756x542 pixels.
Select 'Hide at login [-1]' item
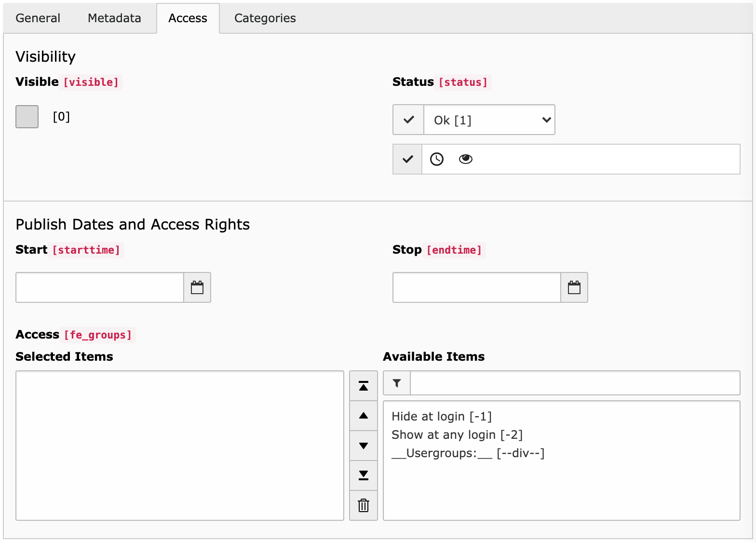442,416
